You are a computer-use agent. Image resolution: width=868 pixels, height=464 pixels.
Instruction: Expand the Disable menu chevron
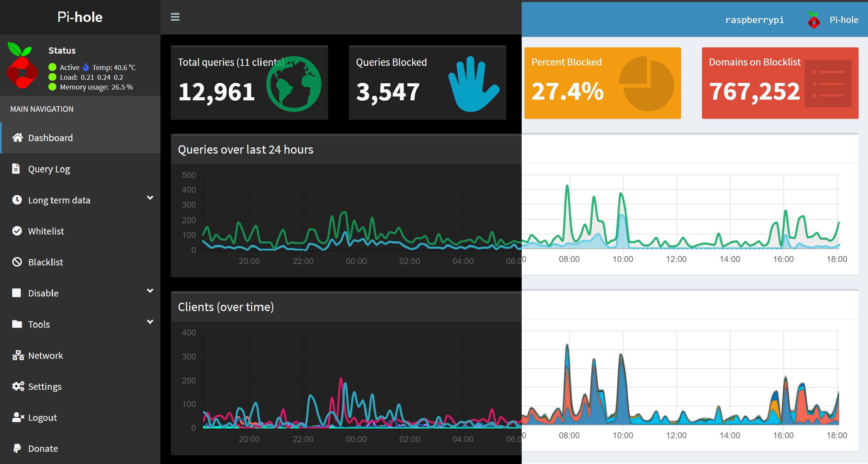pyautogui.click(x=150, y=290)
